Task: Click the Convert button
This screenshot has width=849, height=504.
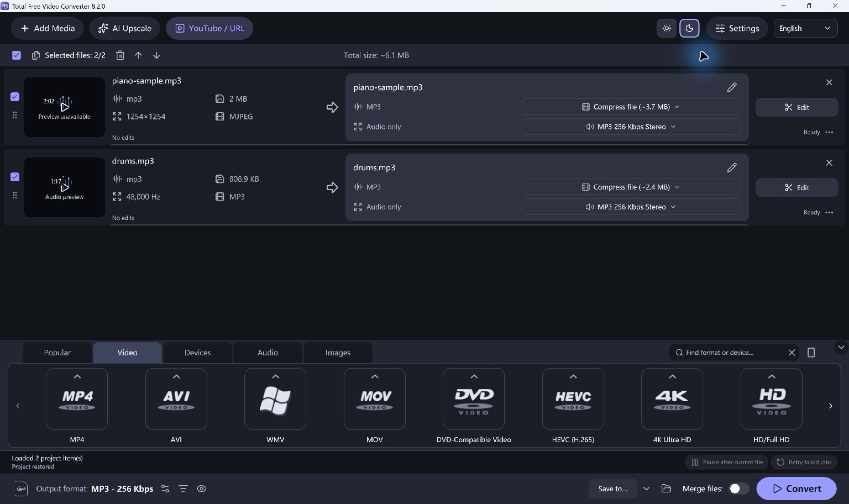Action: click(x=796, y=489)
